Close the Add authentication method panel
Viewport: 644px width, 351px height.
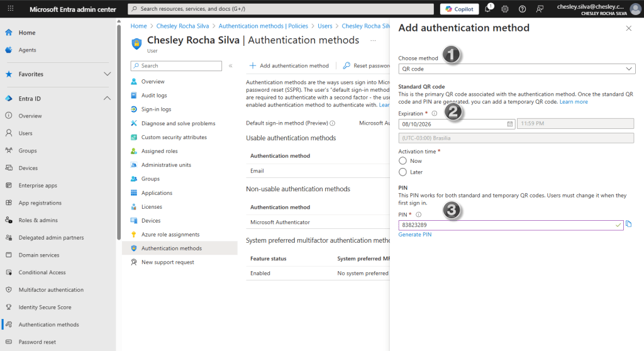point(628,28)
